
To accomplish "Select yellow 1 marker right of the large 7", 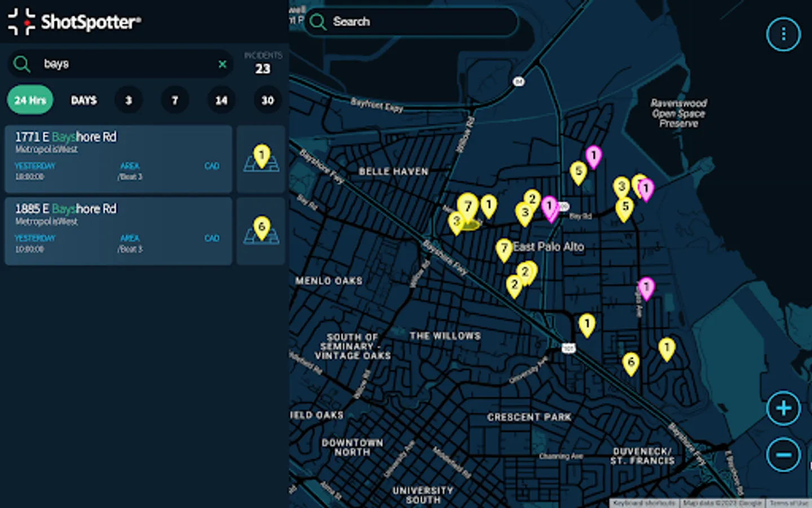I will 488,206.
